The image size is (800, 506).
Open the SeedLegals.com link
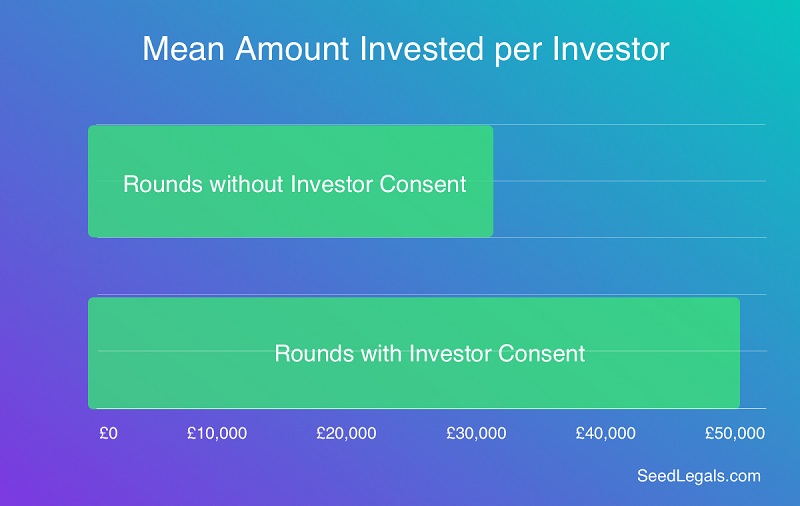(698, 476)
